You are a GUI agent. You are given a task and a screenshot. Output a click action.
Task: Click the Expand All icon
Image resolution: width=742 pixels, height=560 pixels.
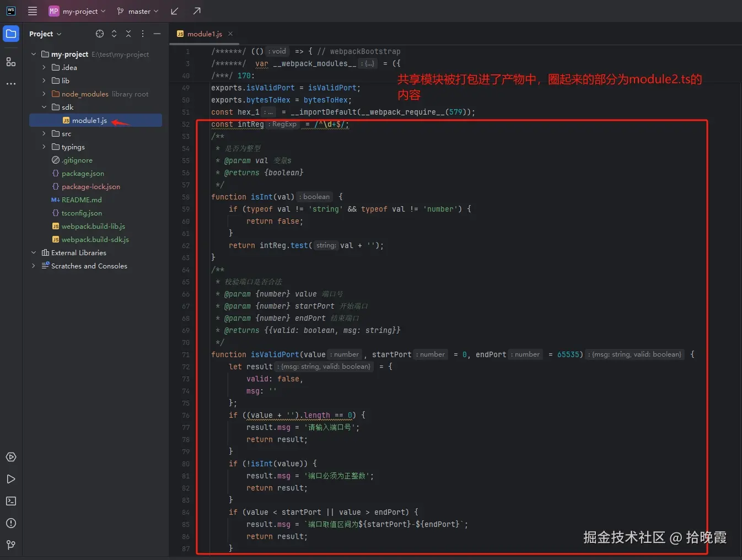[114, 34]
